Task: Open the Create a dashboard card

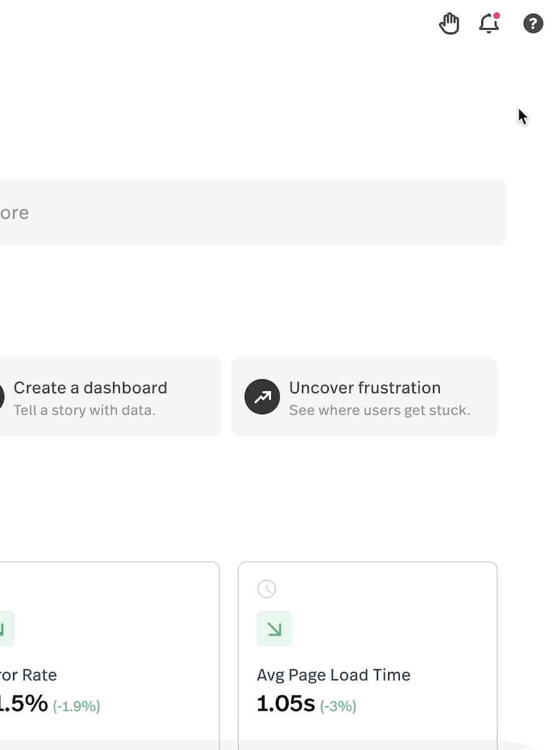Action: click(110, 397)
